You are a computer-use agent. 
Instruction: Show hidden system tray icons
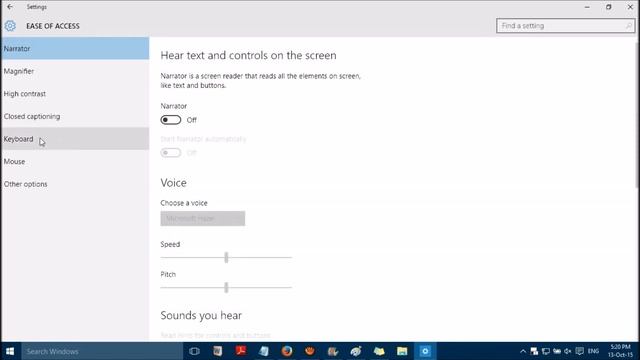pyautogui.click(x=523, y=351)
